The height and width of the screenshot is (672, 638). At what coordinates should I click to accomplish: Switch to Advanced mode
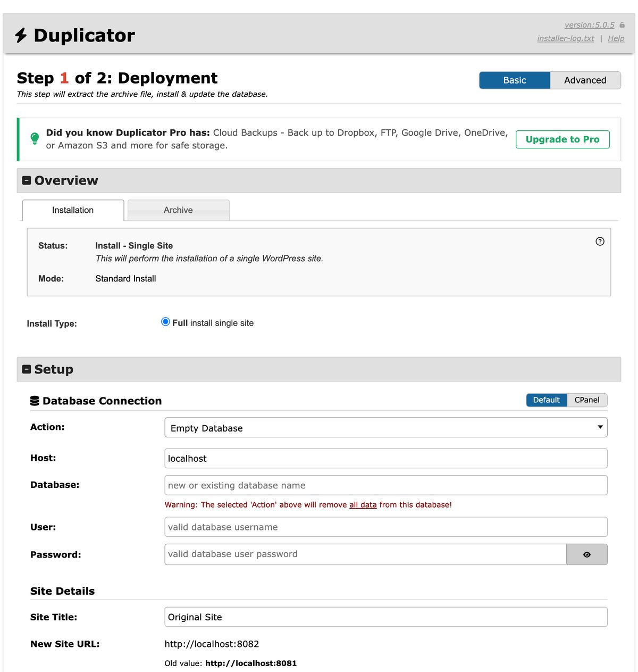(x=585, y=80)
